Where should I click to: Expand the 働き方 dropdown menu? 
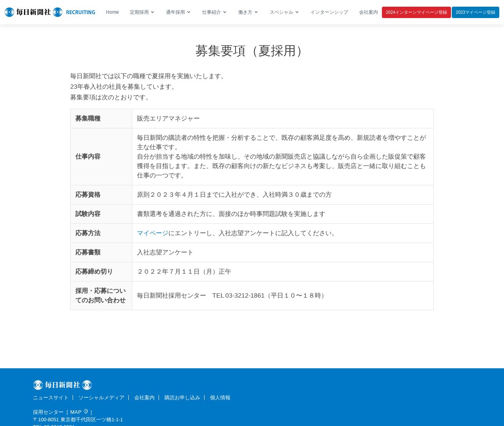(248, 12)
